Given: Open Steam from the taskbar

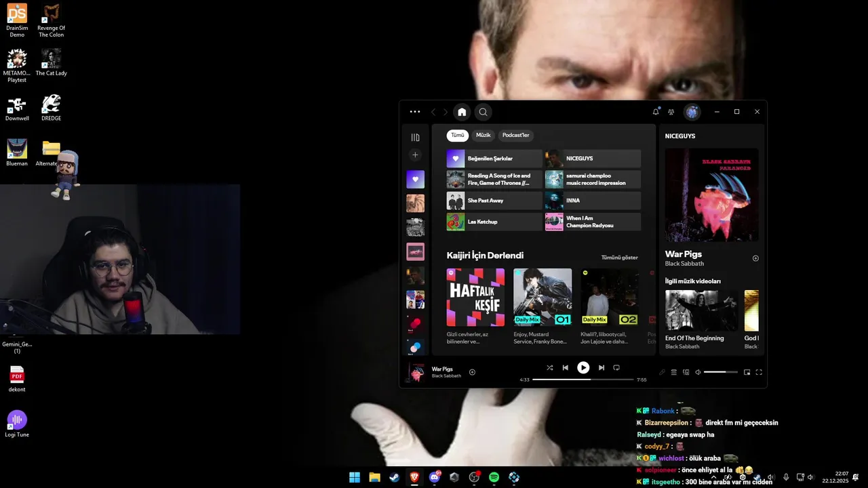Looking at the screenshot, I should coord(394,477).
